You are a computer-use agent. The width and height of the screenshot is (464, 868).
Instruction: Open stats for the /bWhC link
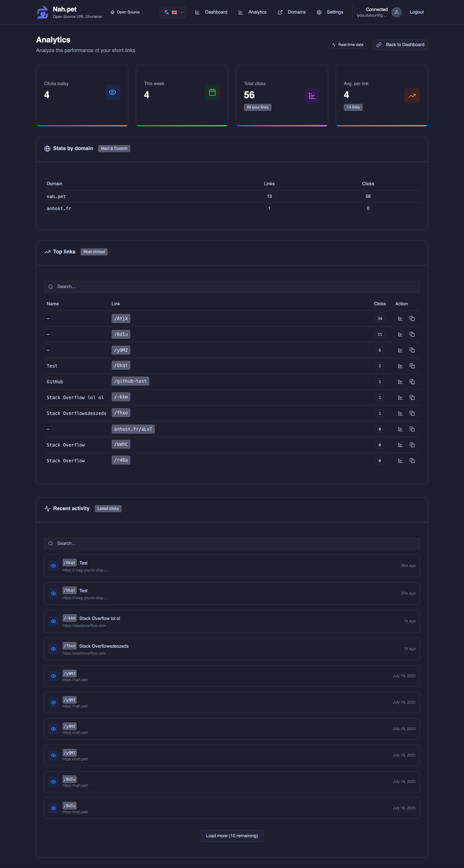click(400, 445)
